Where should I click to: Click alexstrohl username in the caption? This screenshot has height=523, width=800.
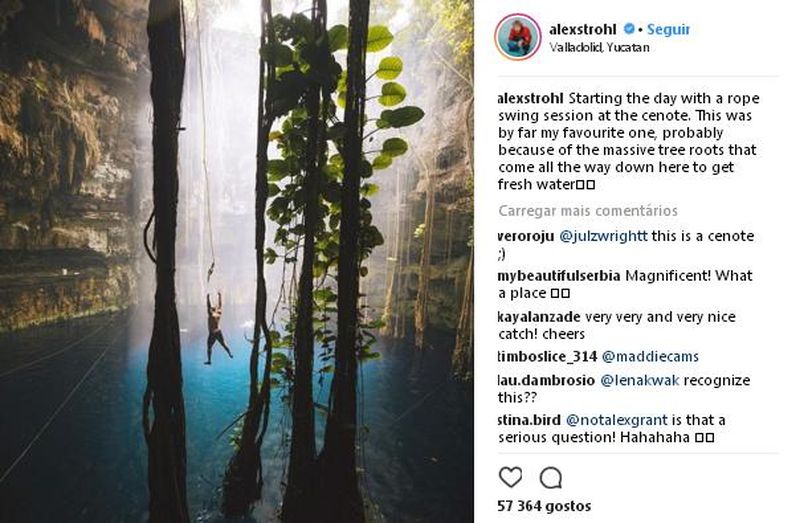(530, 98)
